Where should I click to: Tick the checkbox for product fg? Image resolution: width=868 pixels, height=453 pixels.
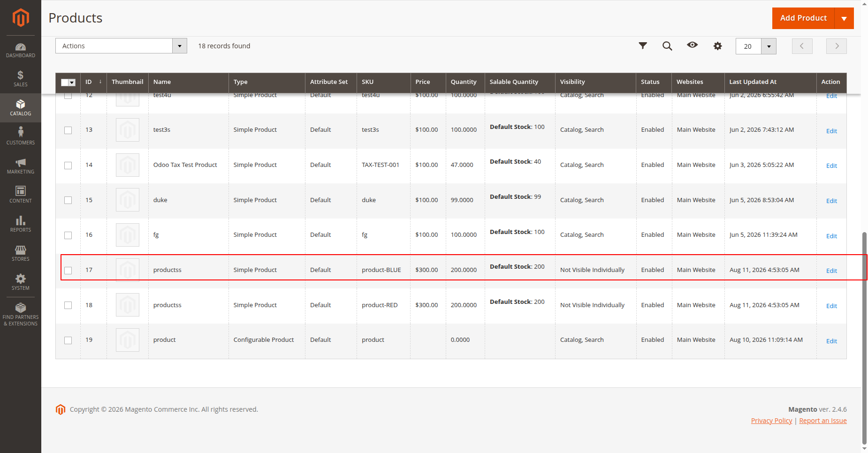click(68, 235)
